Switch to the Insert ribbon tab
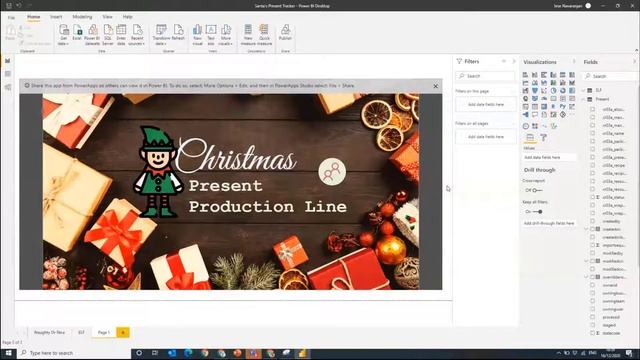Image resolution: width=640 pixels, height=360 pixels. [x=56, y=17]
